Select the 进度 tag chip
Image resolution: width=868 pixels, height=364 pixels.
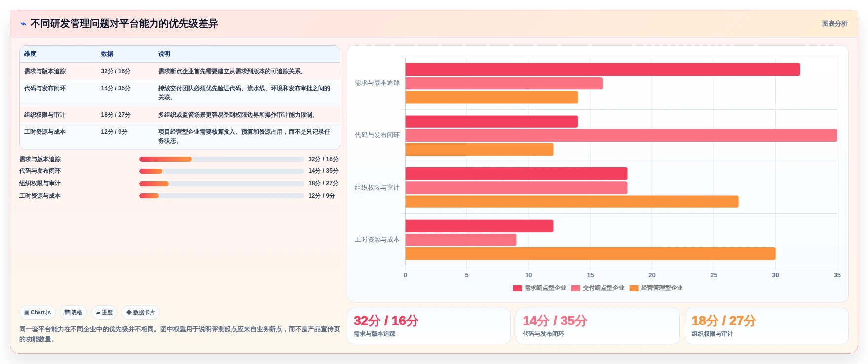click(104, 313)
